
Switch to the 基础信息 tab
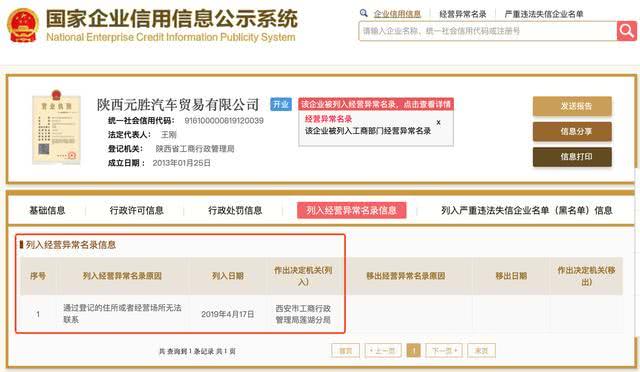(47, 210)
